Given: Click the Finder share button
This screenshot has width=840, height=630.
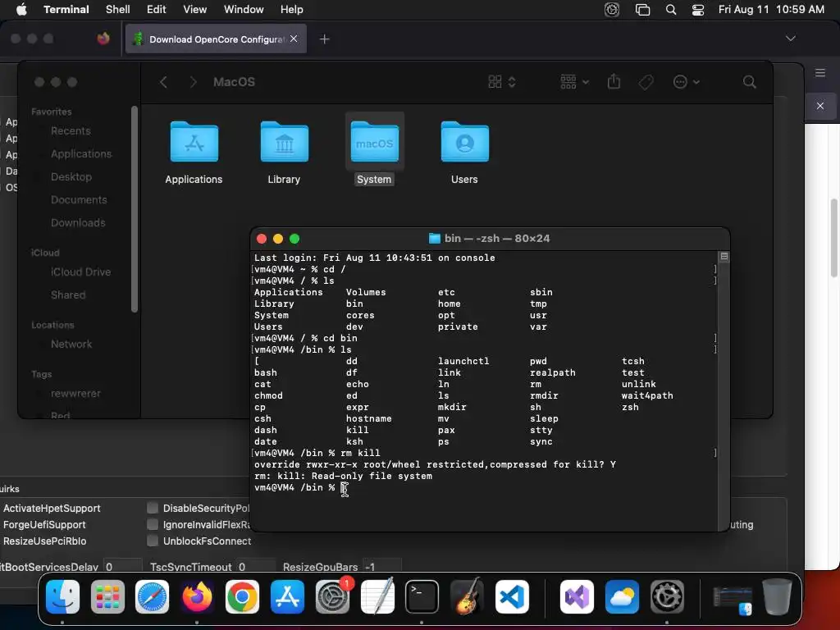Looking at the screenshot, I should click(x=614, y=81).
